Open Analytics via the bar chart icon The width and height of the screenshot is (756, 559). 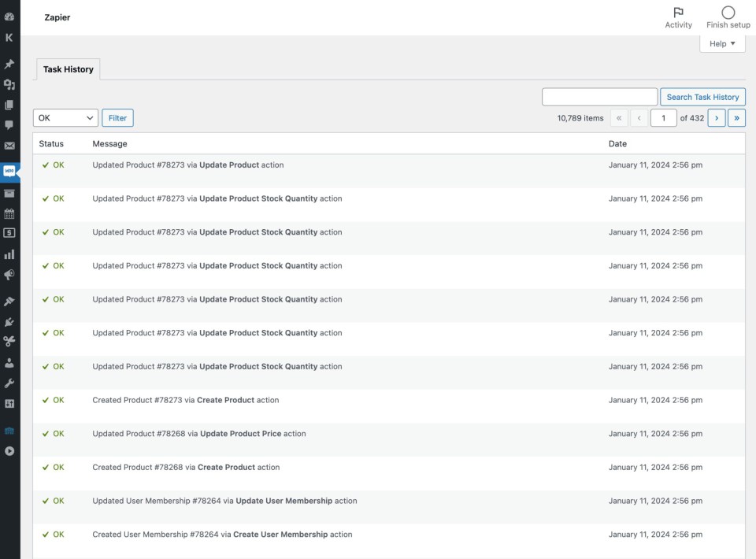click(9, 254)
